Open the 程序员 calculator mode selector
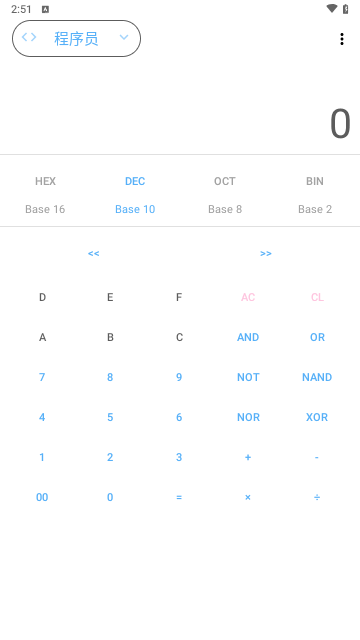360x640 pixels. pos(76,38)
